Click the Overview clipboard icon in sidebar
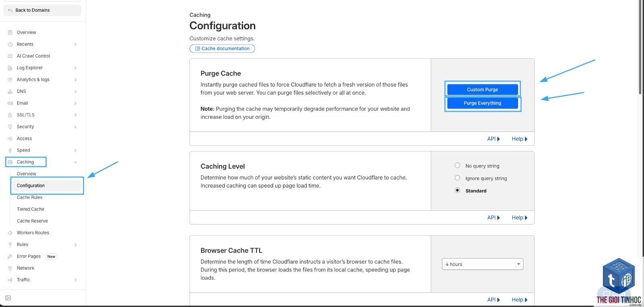Viewport: 644px width, 307px height. (10, 33)
